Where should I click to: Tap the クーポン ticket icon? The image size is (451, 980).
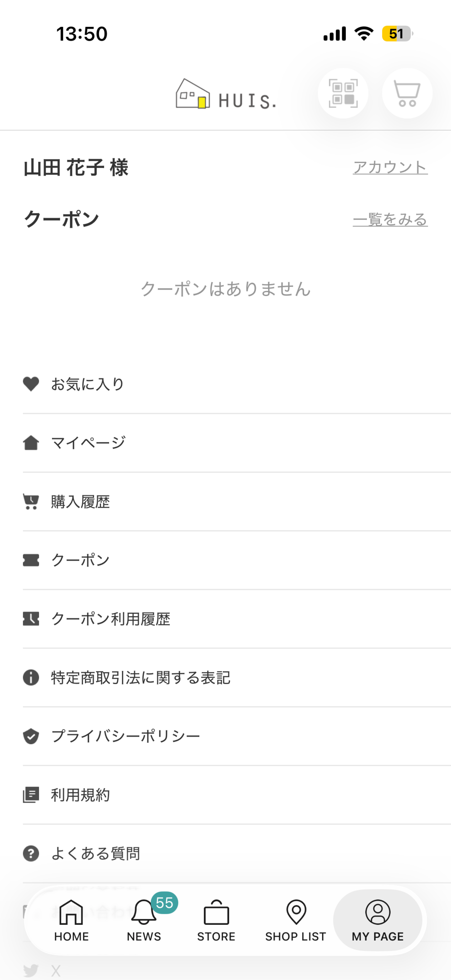click(x=31, y=560)
